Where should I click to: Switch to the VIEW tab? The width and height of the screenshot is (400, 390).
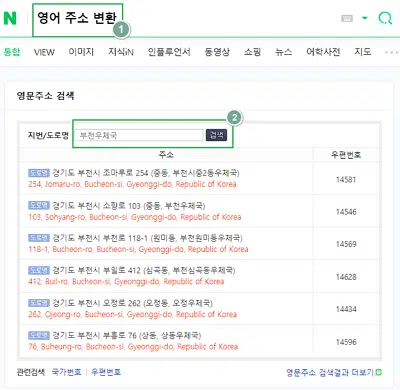(44, 52)
